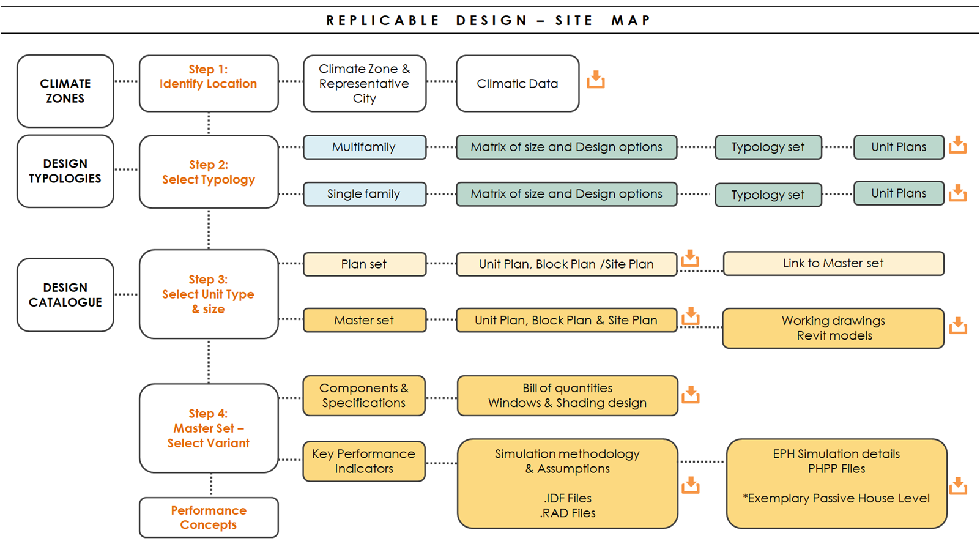Open Working drawings Revit models box
The width and height of the screenshot is (980, 552).
click(833, 328)
